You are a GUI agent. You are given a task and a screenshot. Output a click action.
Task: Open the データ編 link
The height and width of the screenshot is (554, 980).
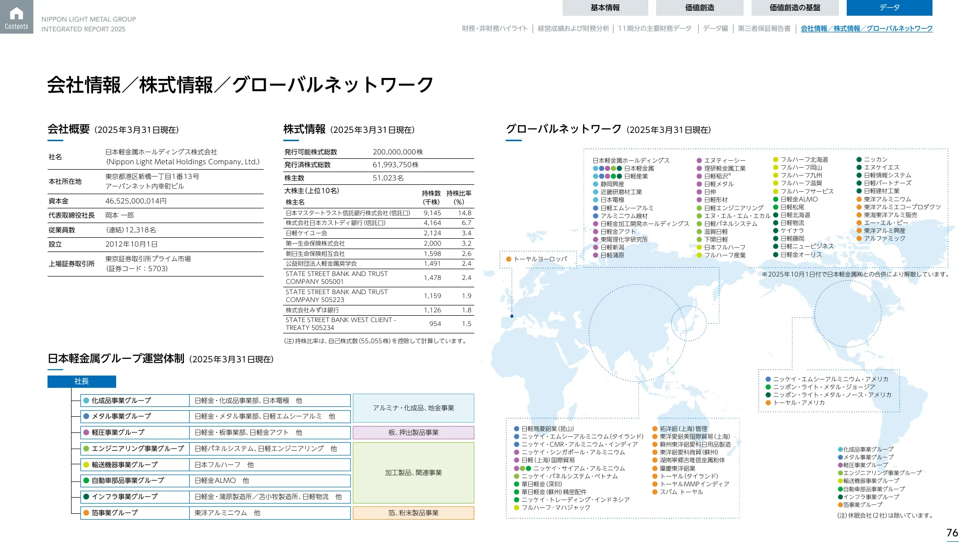pyautogui.click(x=713, y=29)
